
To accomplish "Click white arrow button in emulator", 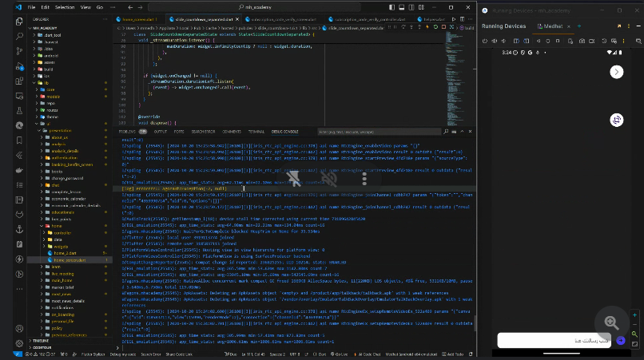I will (617, 72).
